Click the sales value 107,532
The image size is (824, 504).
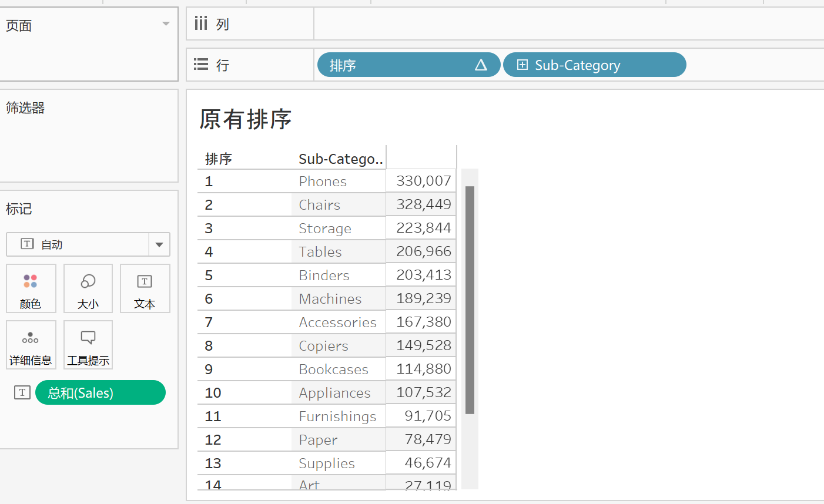pyautogui.click(x=424, y=392)
